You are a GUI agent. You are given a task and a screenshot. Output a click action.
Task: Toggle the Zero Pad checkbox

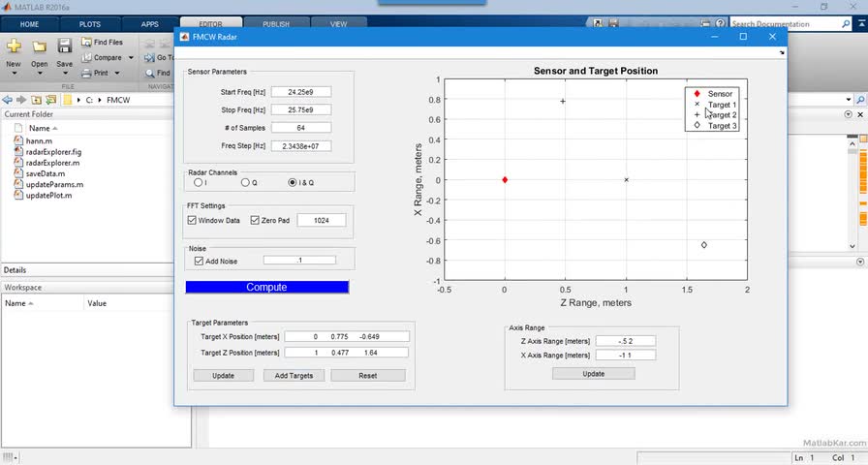tap(255, 220)
